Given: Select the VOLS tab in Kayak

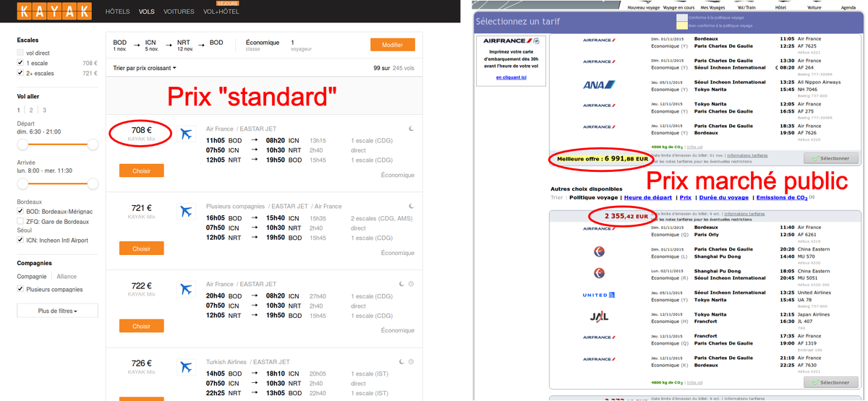Looking at the screenshot, I should (147, 12).
